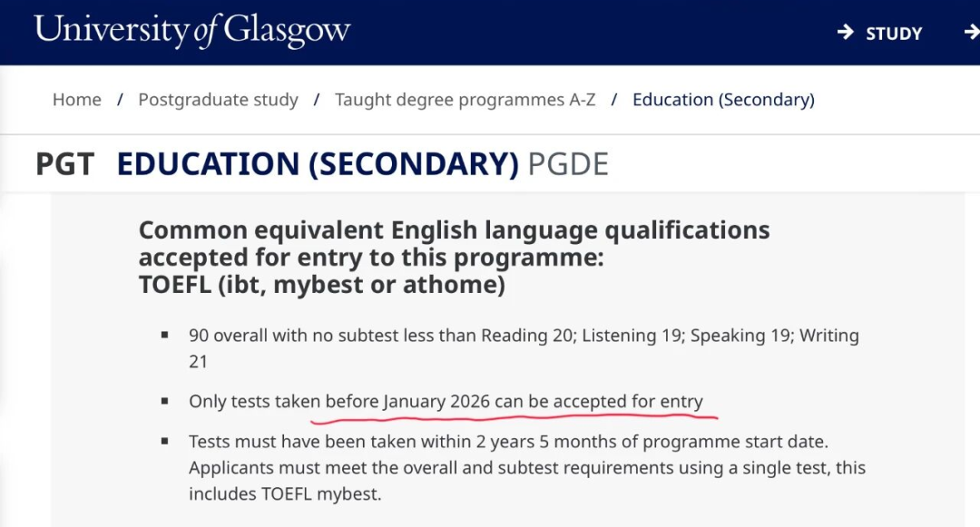Screen dimensions: 980x527
Task: Open the Postgraduate study breadcrumb link
Action: point(218,100)
